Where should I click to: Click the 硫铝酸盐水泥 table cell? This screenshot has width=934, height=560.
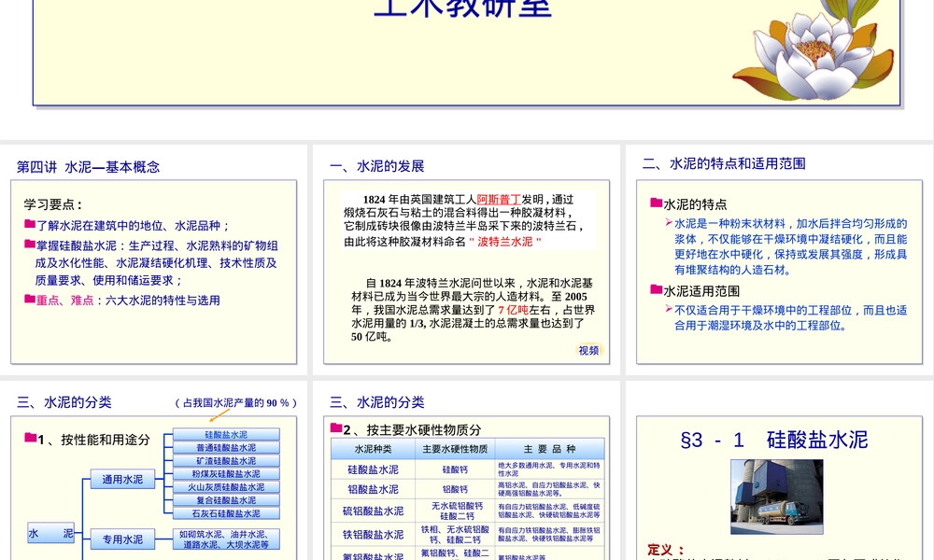[373, 511]
